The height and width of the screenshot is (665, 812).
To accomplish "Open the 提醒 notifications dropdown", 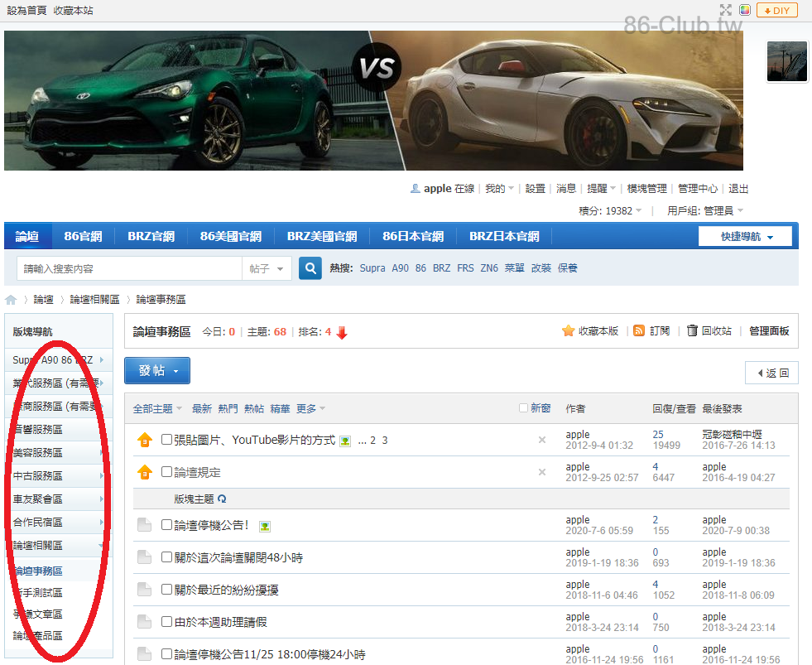I will click(601, 188).
